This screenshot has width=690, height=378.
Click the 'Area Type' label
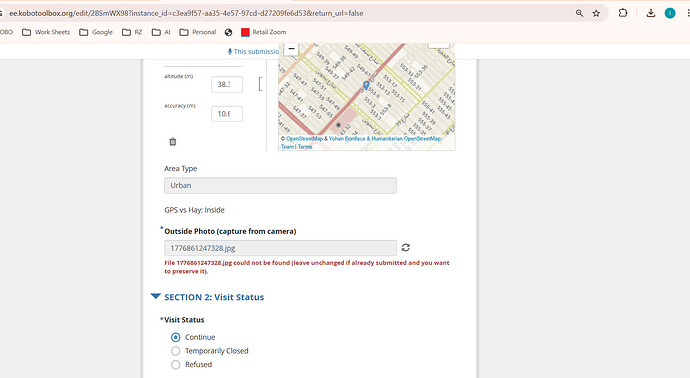pyautogui.click(x=180, y=169)
